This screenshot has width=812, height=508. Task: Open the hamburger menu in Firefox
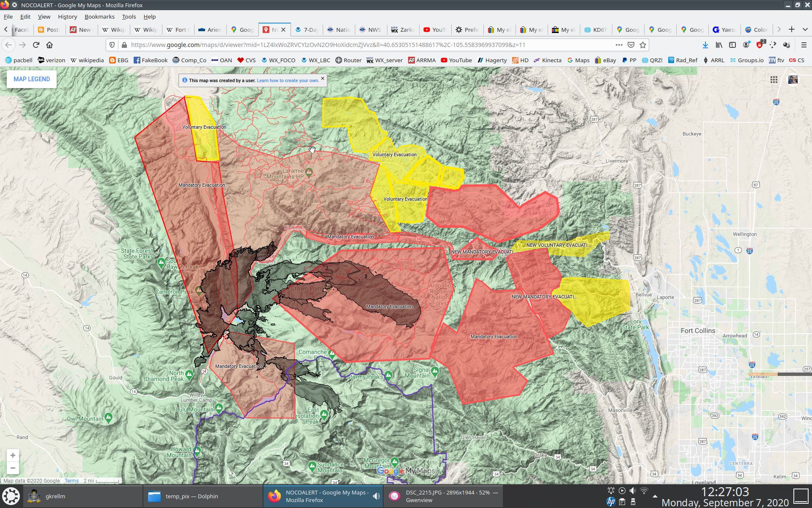coord(803,44)
